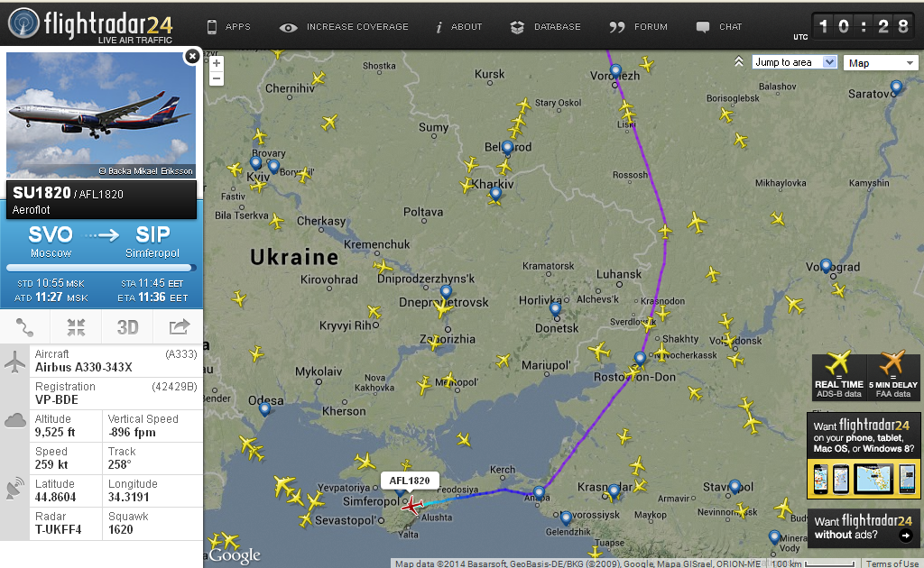Open the Map type dropdown
This screenshot has width=924, height=568.
coord(881,63)
